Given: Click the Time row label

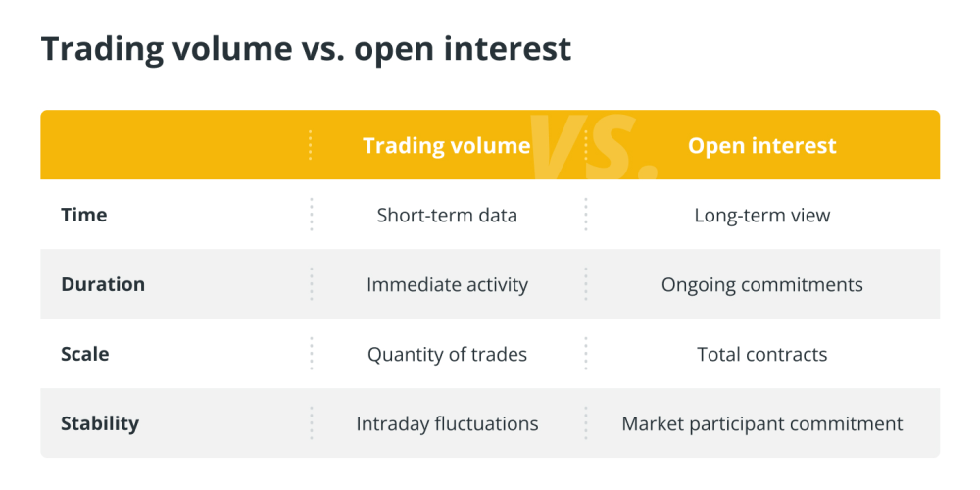Looking at the screenshot, I should 83,215.
